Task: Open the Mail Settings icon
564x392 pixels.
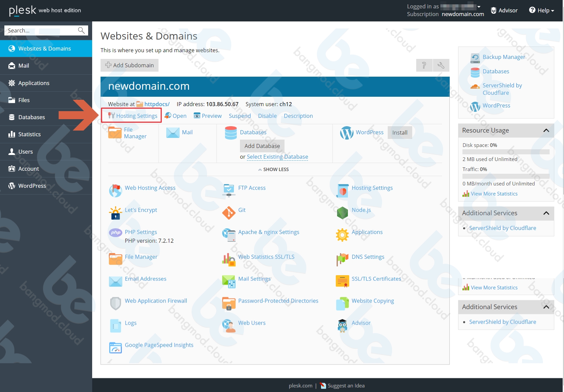Action: point(229,282)
